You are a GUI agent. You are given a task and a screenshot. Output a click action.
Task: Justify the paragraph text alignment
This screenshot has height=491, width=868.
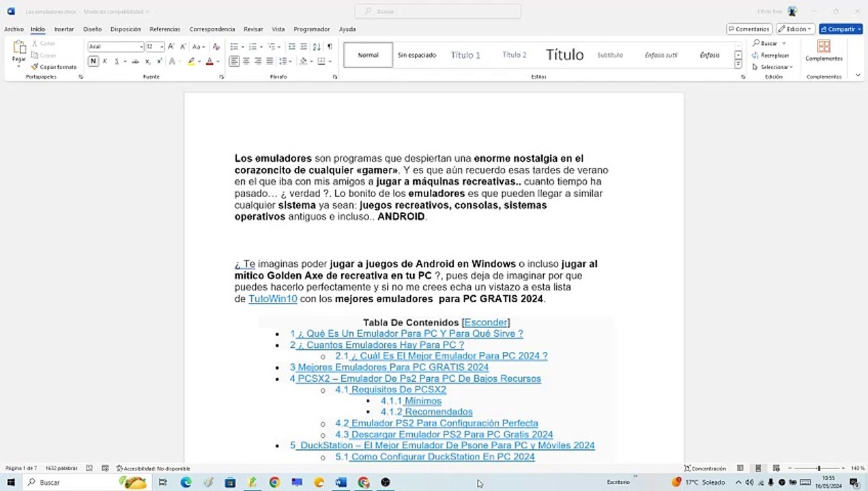click(270, 61)
